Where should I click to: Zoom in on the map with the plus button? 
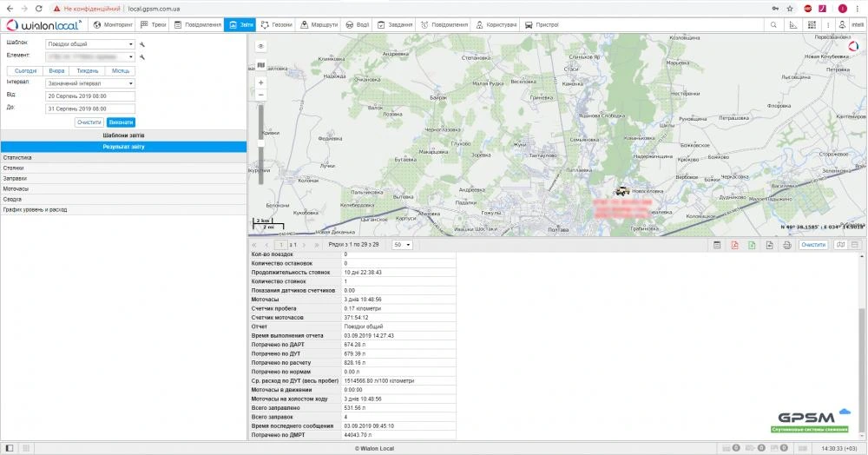click(x=261, y=82)
